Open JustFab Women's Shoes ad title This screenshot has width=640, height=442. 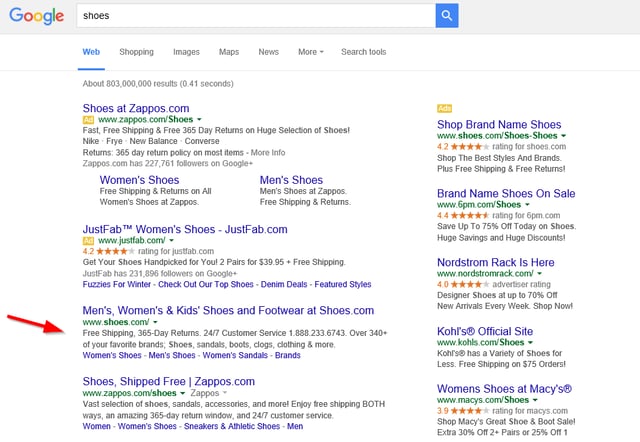(x=185, y=229)
